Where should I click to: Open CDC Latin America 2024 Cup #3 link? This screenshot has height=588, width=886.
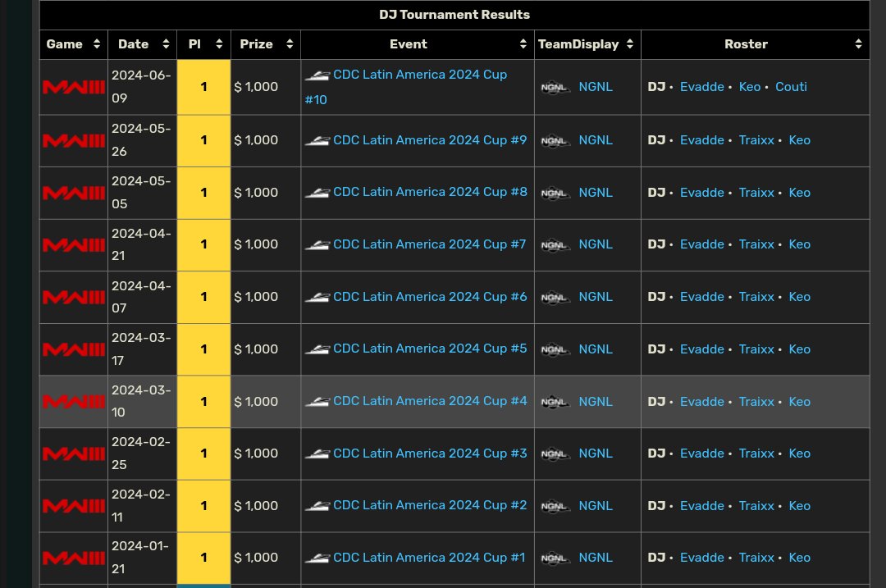(x=430, y=454)
